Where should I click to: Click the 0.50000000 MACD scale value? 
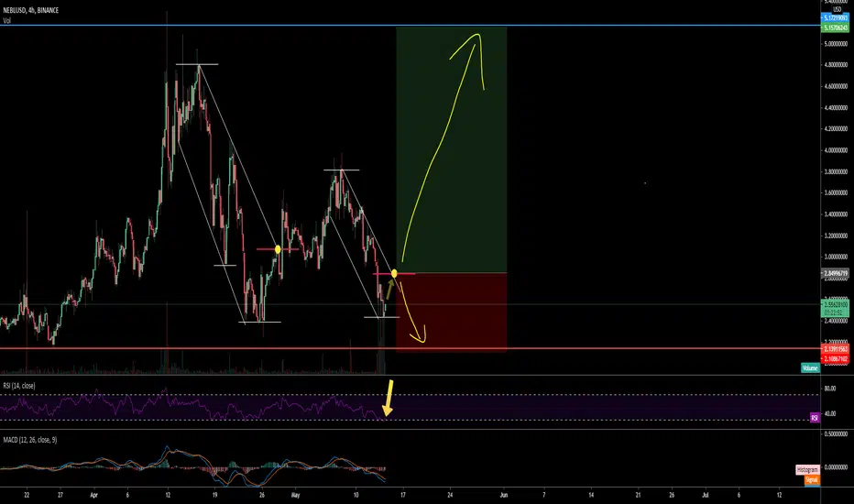pyautogui.click(x=836, y=434)
